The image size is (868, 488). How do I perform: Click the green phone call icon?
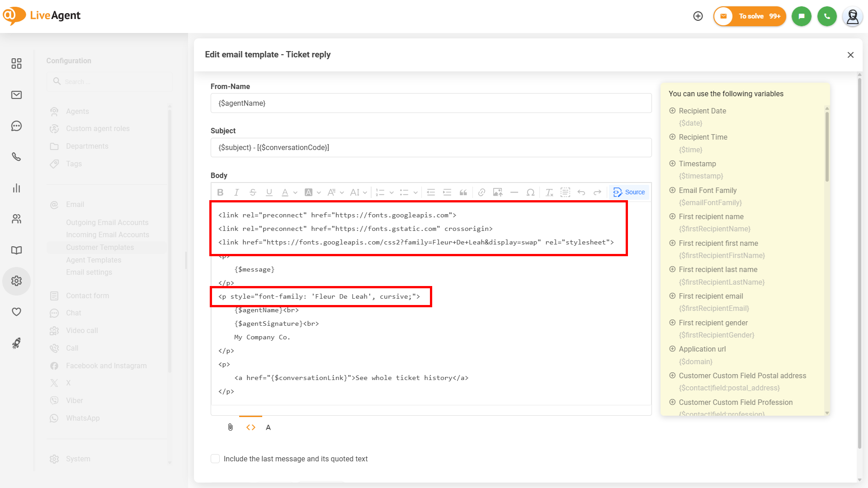[x=827, y=16]
